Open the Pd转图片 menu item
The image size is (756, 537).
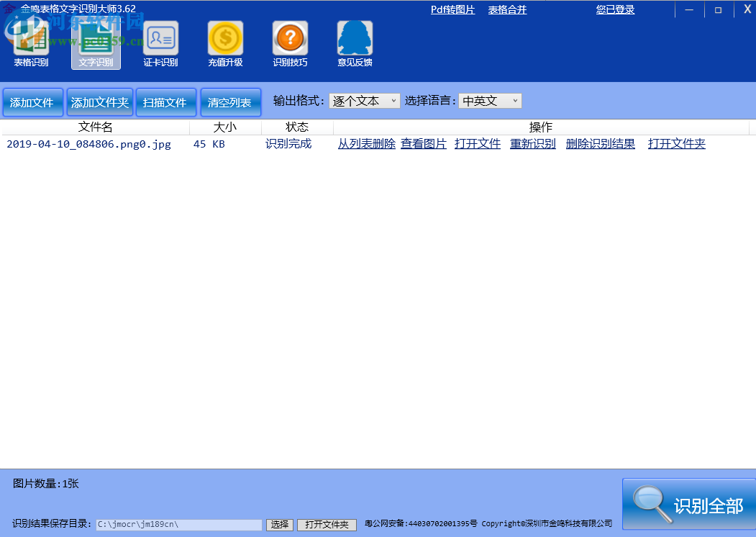(452, 10)
